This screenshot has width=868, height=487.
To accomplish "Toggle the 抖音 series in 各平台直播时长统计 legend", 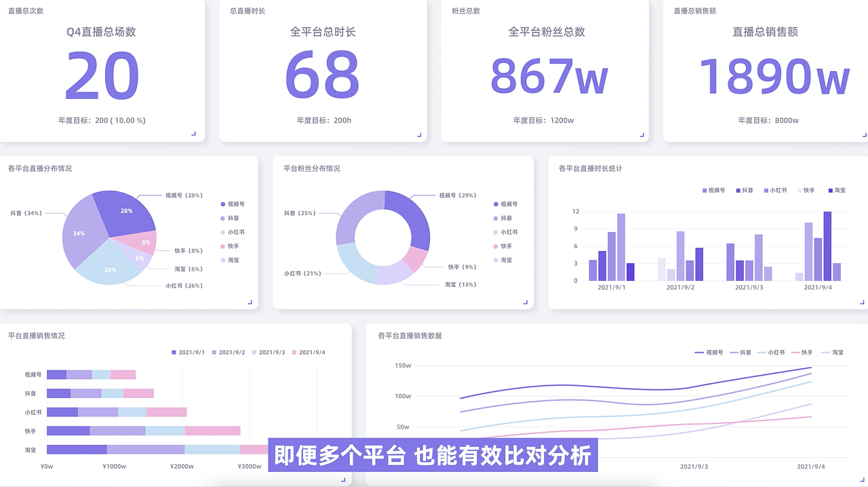I will tap(742, 191).
